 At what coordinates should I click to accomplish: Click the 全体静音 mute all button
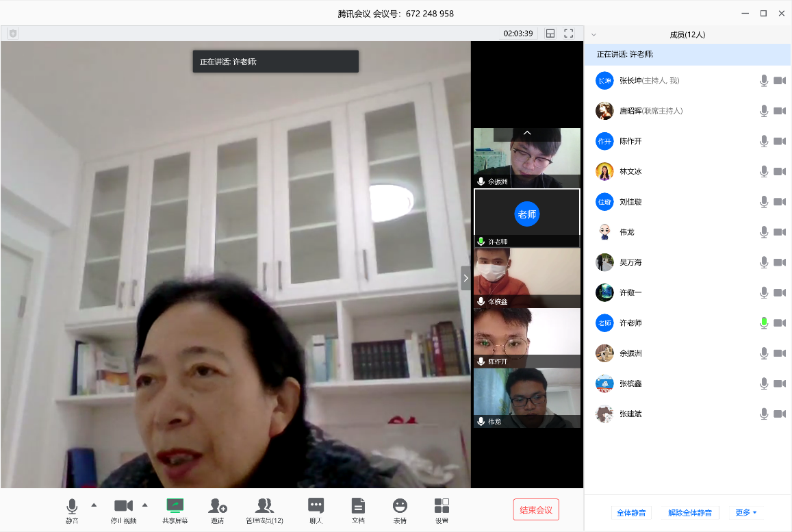coord(630,512)
